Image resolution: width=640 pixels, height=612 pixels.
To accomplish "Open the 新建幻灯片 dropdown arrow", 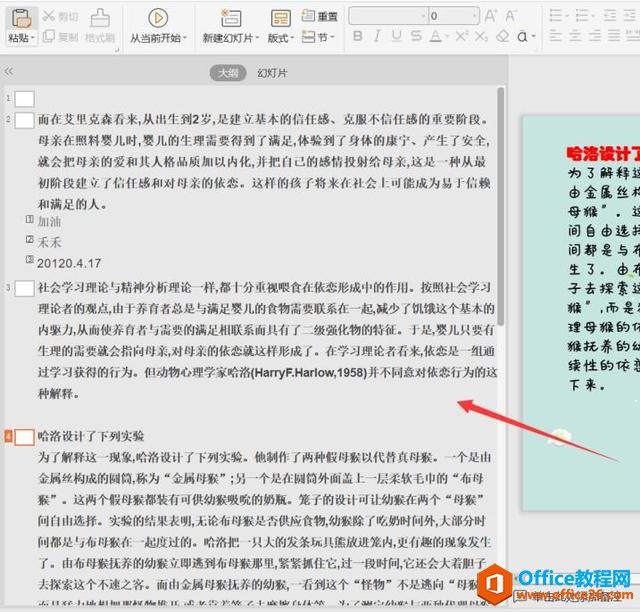I will tap(257, 38).
